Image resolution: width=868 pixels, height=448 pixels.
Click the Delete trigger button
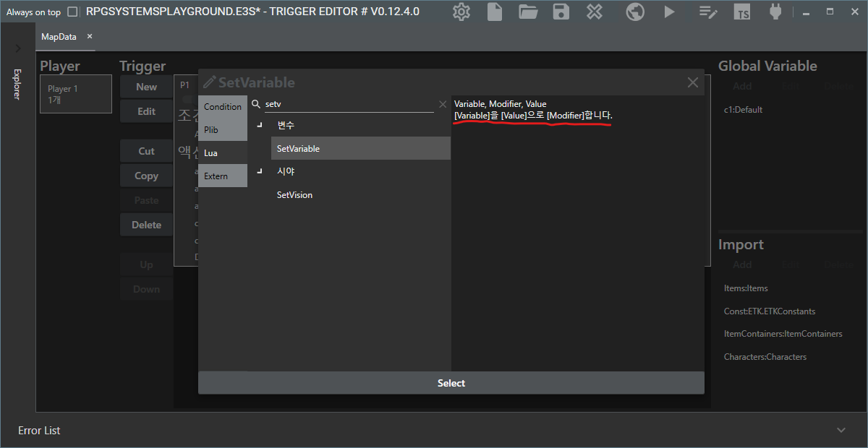pos(147,225)
